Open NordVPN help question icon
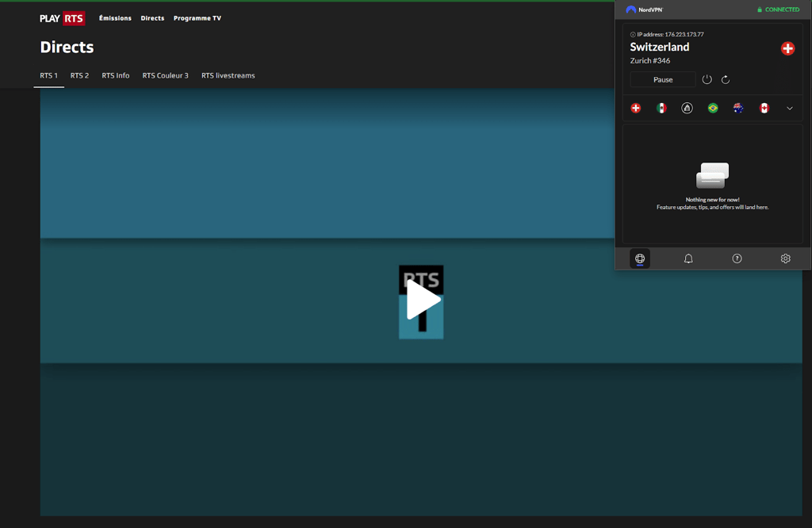 tap(737, 258)
